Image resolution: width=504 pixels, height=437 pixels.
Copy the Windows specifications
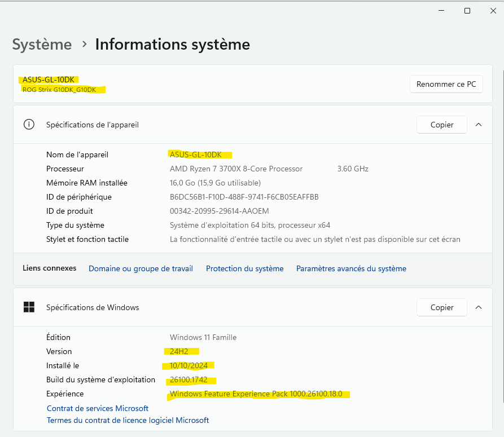pyautogui.click(x=442, y=307)
